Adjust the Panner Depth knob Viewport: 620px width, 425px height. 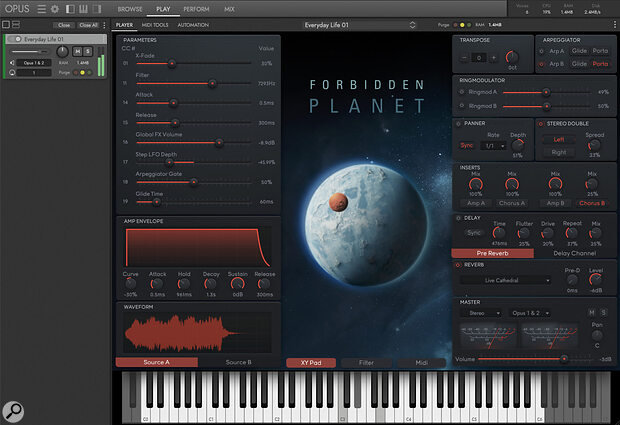518,145
